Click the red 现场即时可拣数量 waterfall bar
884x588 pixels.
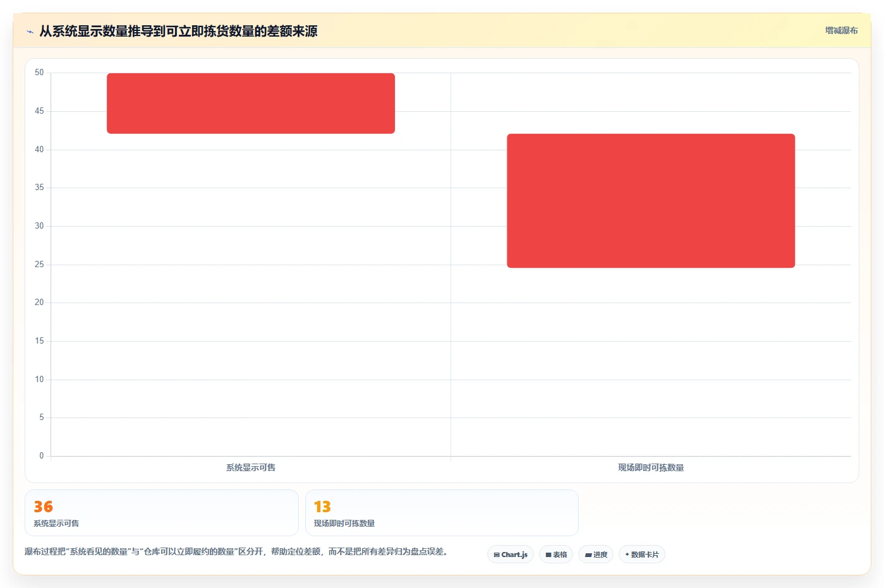(x=651, y=201)
